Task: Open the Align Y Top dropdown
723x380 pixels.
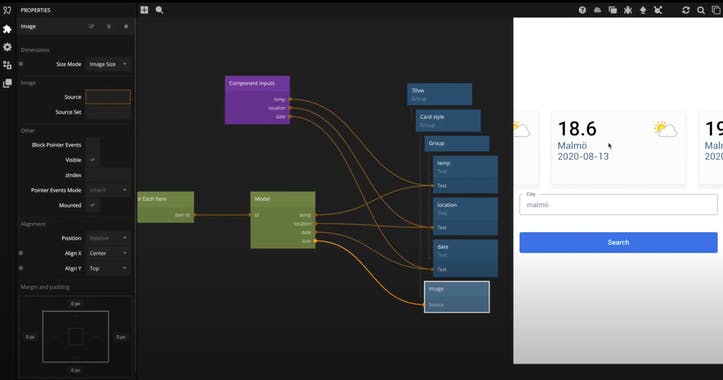Action: [x=108, y=268]
